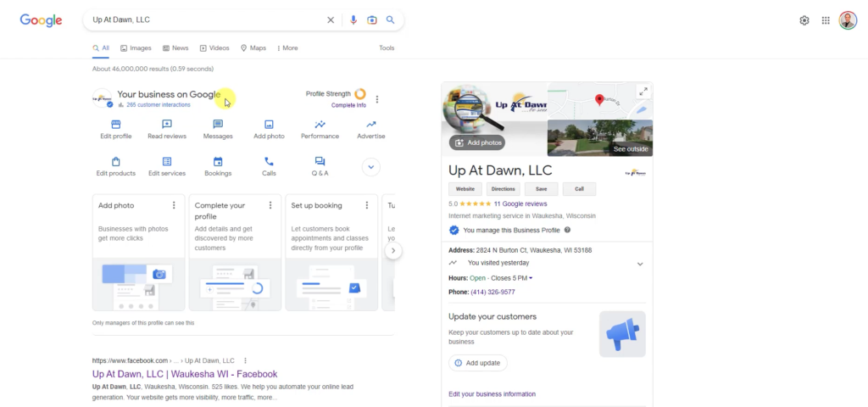This screenshot has width=868, height=407.
Task: Open options on Complete your profile card
Action: pos(270,205)
